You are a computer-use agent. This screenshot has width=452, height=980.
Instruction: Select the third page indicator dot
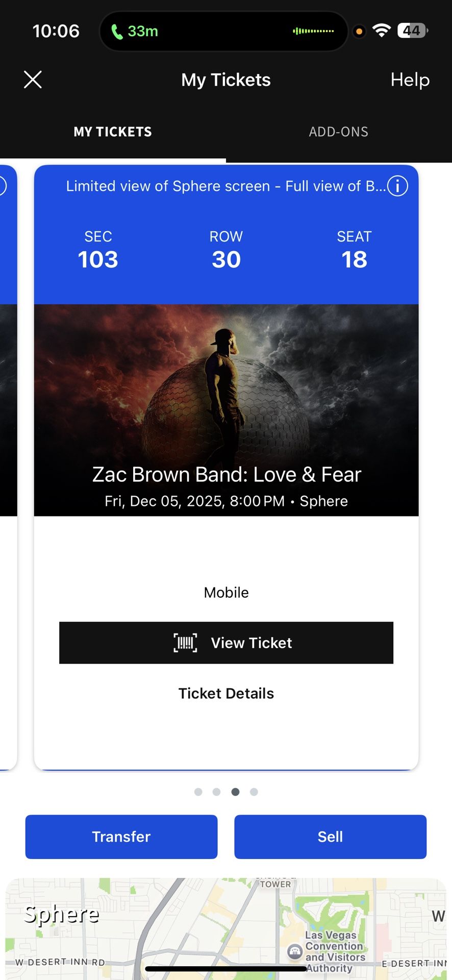point(235,792)
